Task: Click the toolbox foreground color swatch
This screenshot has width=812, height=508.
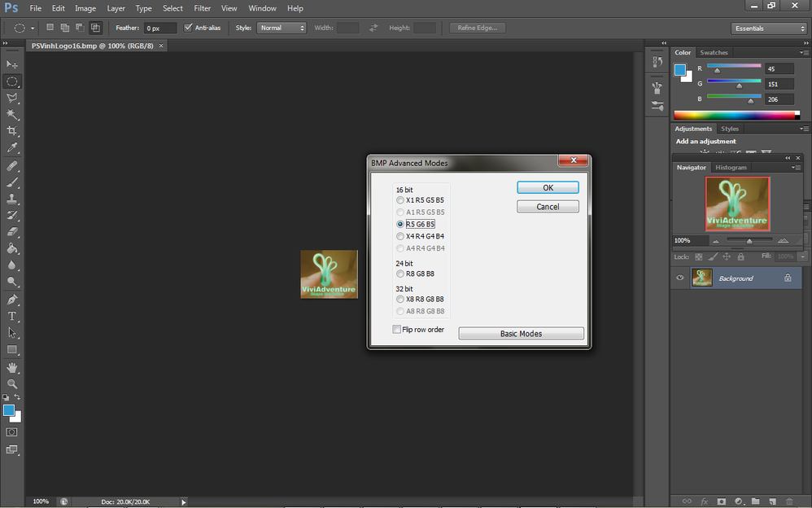Action: (9, 410)
